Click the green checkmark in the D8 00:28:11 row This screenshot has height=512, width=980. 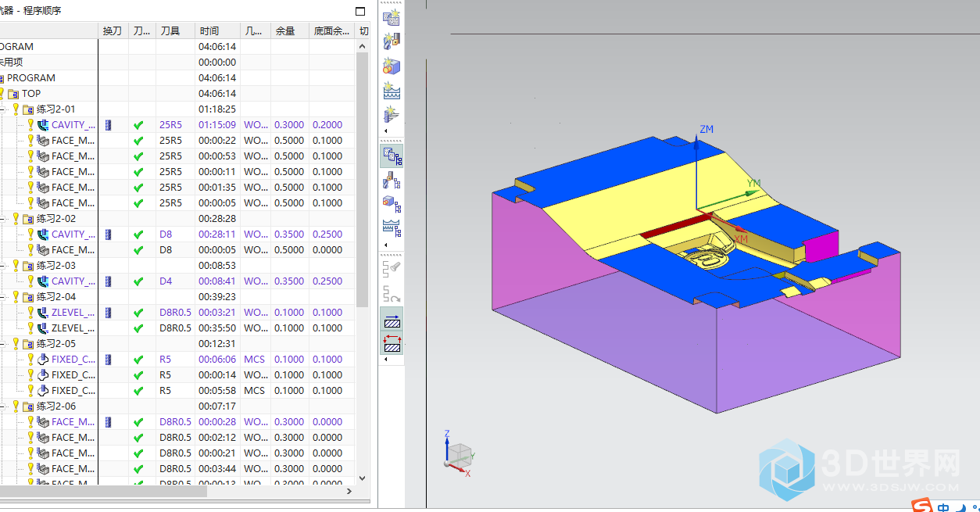tap(138, 234)
